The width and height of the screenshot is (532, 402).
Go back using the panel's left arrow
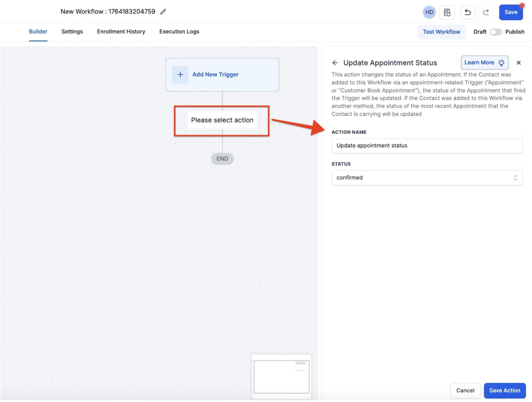coord(335,63)
